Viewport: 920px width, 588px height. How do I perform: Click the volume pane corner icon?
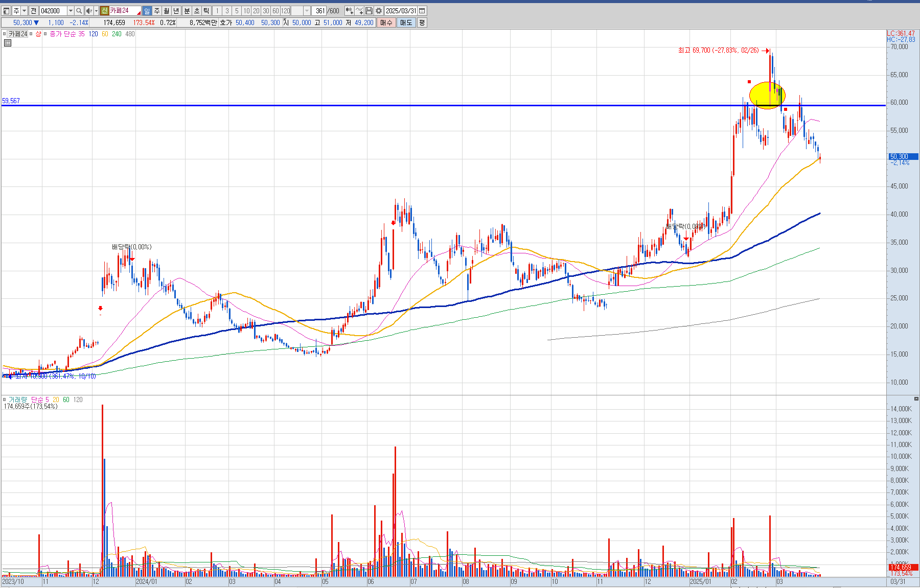point(916,398)
